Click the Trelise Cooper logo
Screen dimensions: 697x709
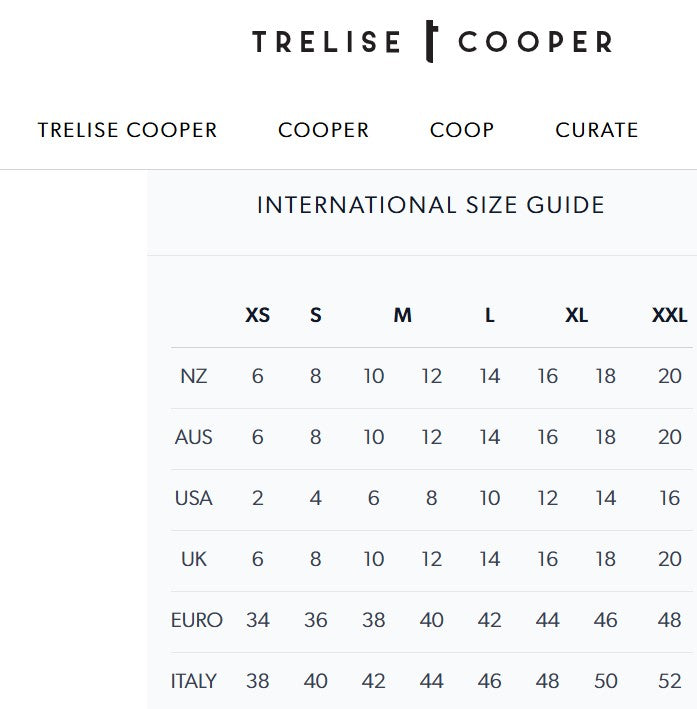[x=432, y=42]
